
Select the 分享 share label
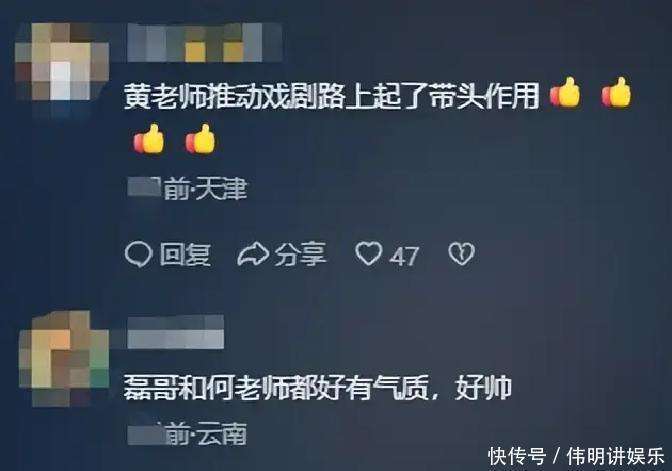tap(300, 255)
